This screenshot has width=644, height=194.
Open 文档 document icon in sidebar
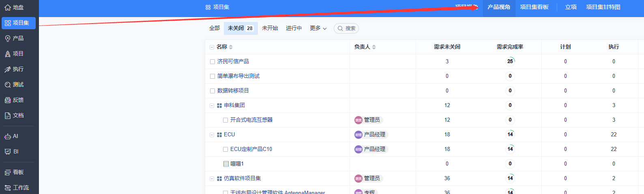point(8,116)
